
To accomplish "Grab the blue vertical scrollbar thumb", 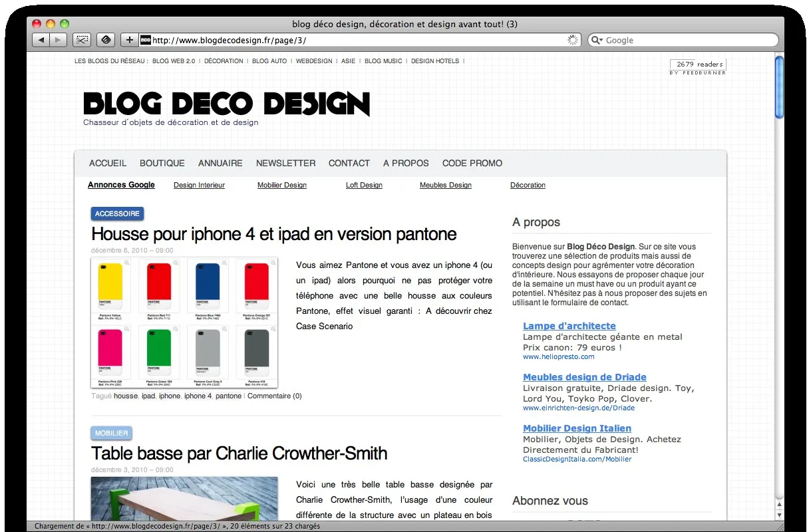I will (x=779, y=87).
